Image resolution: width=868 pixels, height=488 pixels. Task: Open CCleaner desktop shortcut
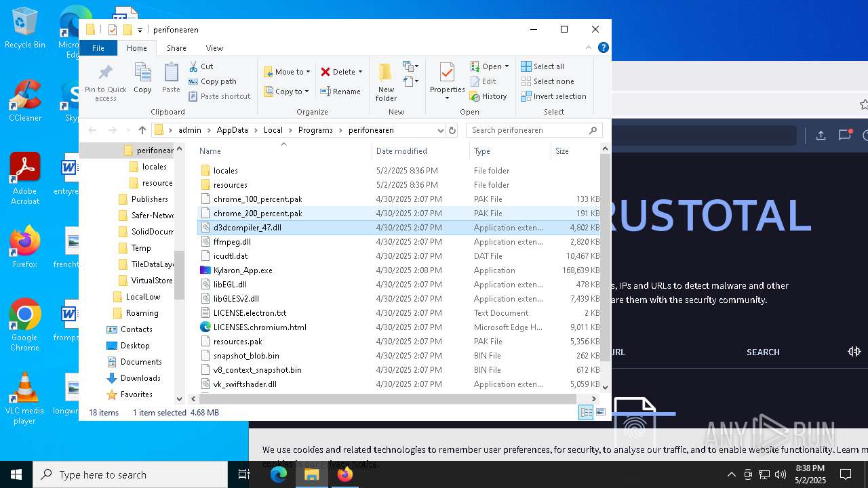coord(25,100)
